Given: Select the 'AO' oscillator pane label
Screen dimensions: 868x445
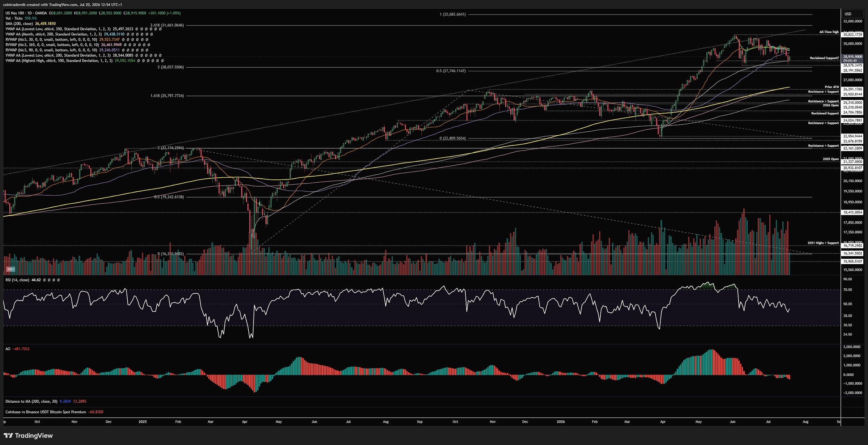Looking at the screenshot, I should [8, 349].
